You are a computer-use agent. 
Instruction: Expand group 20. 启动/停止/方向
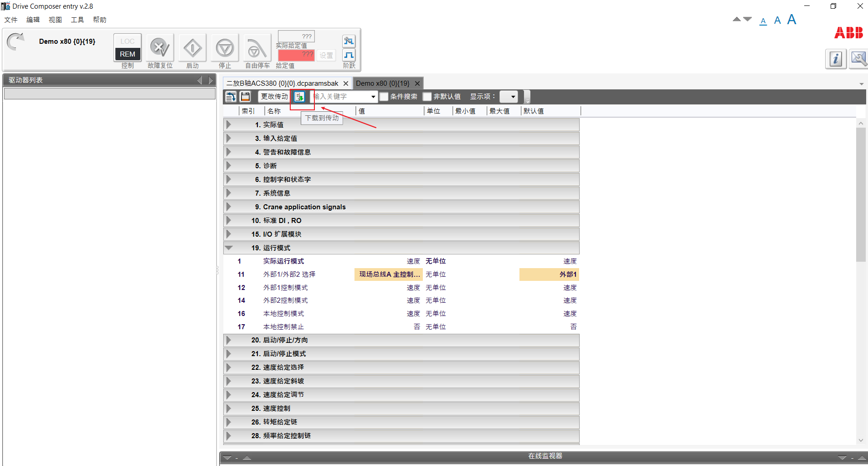(229, 340)
